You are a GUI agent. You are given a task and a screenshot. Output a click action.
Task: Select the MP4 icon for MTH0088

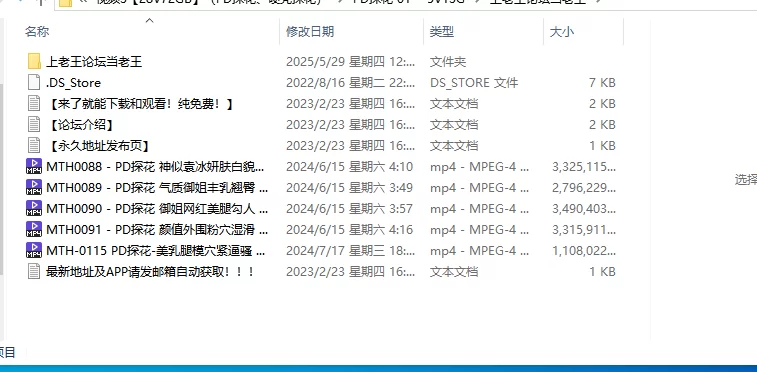pyautogui.click(x=34, y=166)
